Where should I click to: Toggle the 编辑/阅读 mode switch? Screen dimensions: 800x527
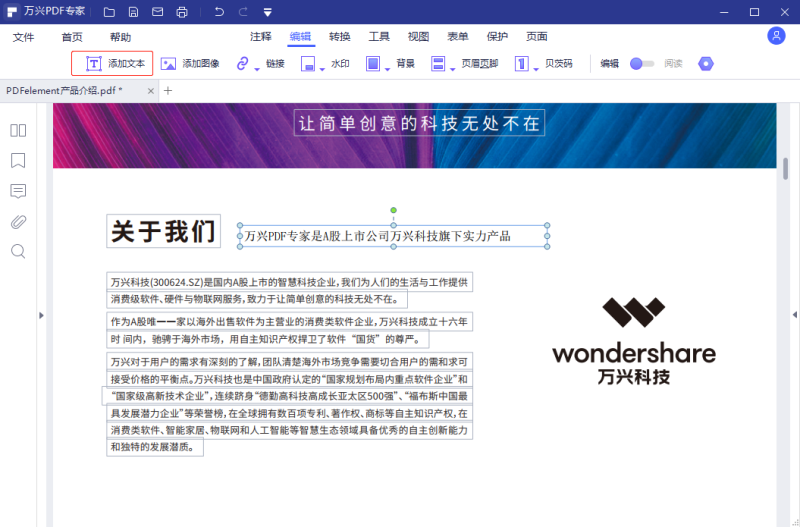pyautogui.click(x=642, y=63)
